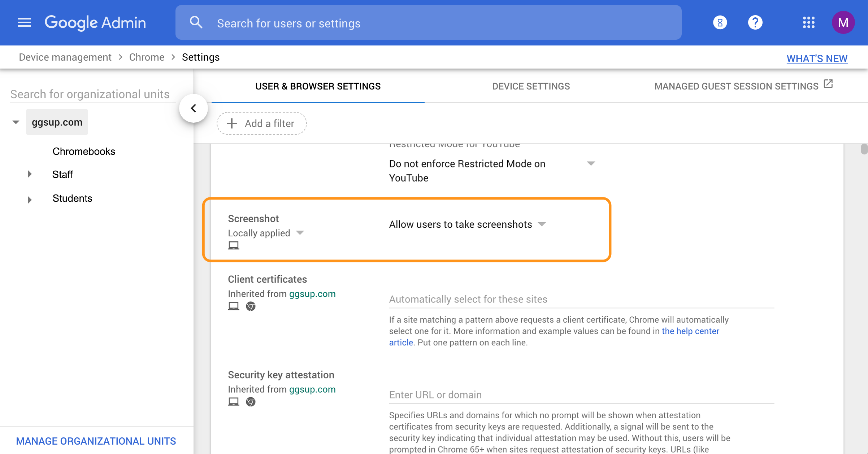Open the account avatar M
868x454 pixels.
tap(843, 23)
